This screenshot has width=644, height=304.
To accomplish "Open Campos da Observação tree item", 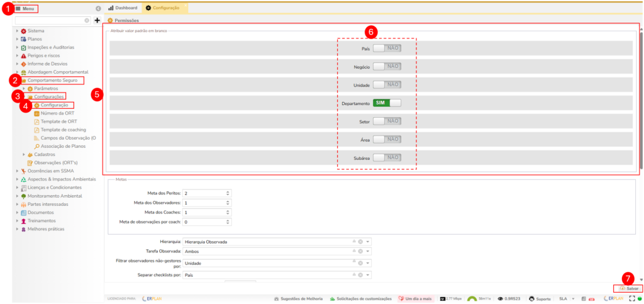I will [68, 138].
